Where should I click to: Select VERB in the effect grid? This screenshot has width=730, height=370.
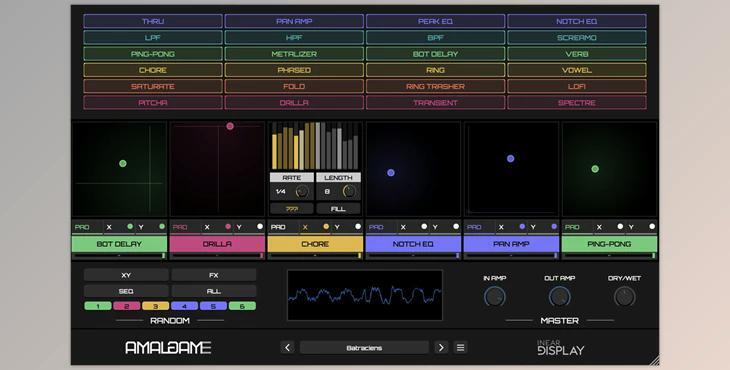coord(577,54)
